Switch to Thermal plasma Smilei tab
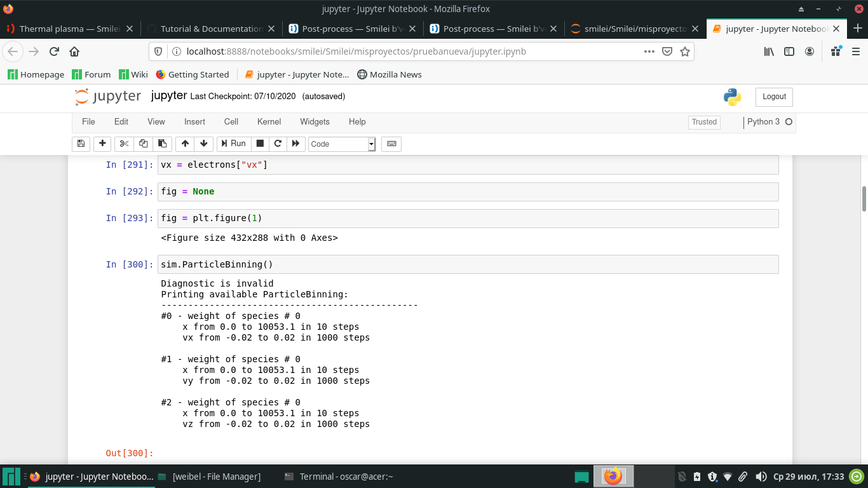Image resolution: width=868 pixels, height=488 pixels. pos(69,29)
